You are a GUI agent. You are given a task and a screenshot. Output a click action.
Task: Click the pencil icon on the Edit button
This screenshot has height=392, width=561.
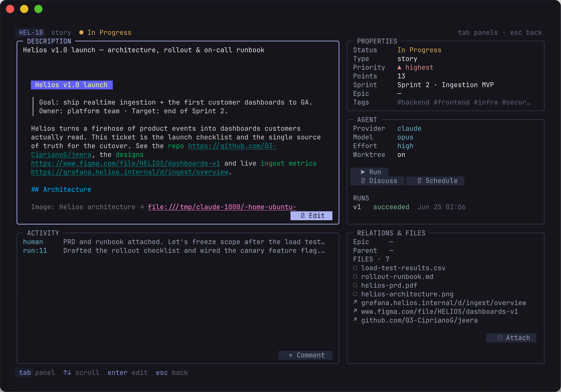pos(303,216)
